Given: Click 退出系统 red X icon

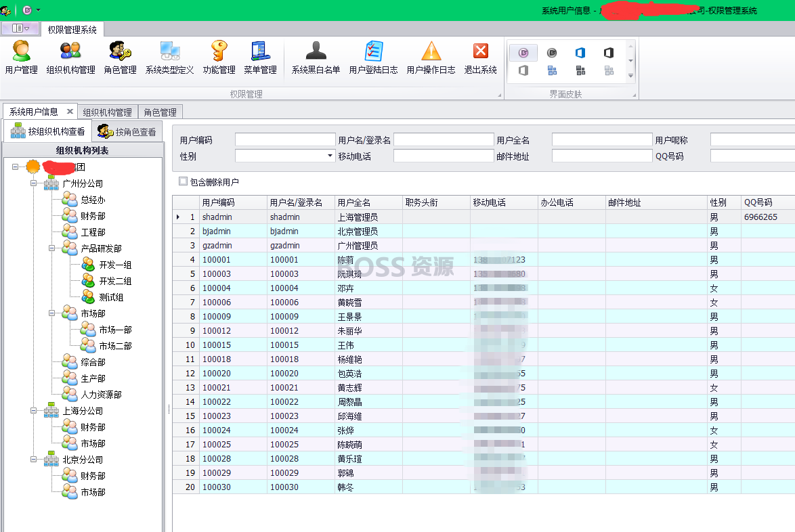Looking at the screenshot, I should [x=480, y=58].
